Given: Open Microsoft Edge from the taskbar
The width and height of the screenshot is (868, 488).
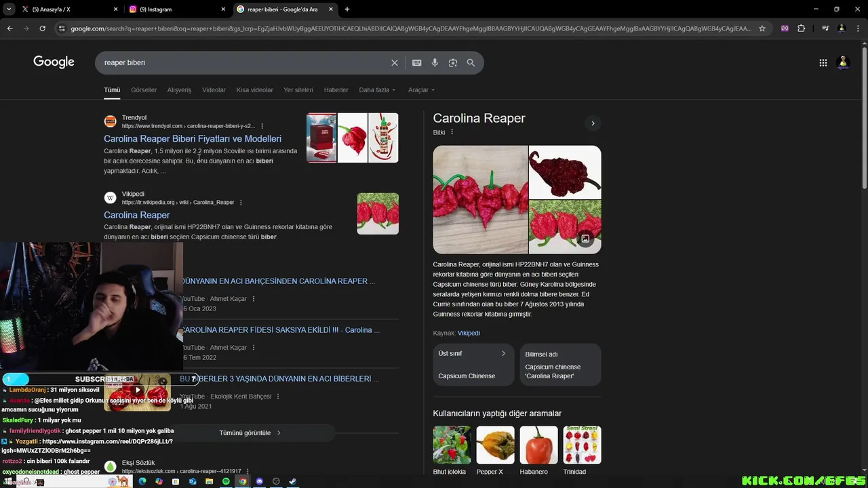Looking at the screenshot, I should tap(142, 481).
